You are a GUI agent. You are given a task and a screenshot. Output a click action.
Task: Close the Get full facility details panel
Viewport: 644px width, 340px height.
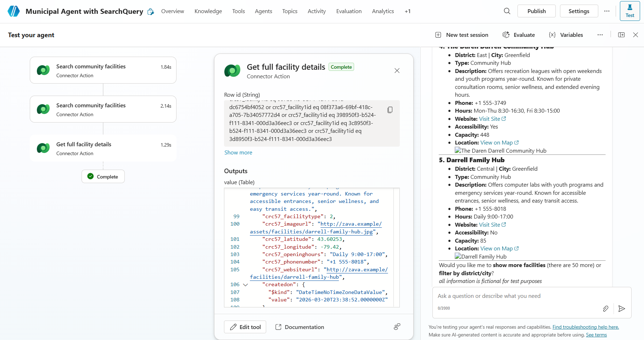point(397,70)
